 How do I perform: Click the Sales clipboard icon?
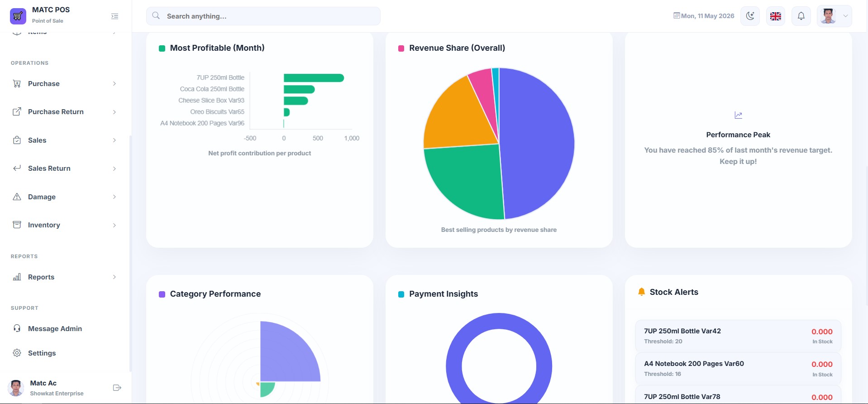(17, 140)
